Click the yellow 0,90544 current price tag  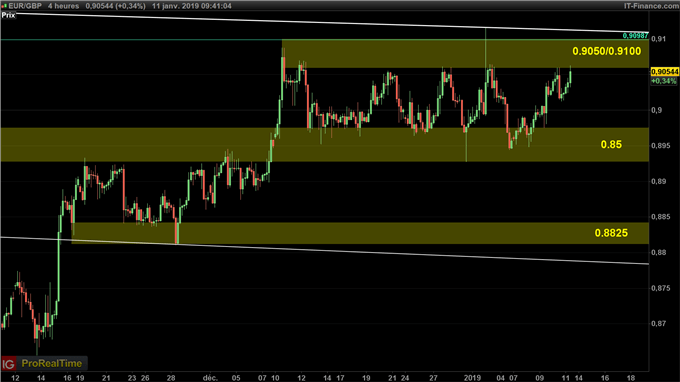(664, 72)
